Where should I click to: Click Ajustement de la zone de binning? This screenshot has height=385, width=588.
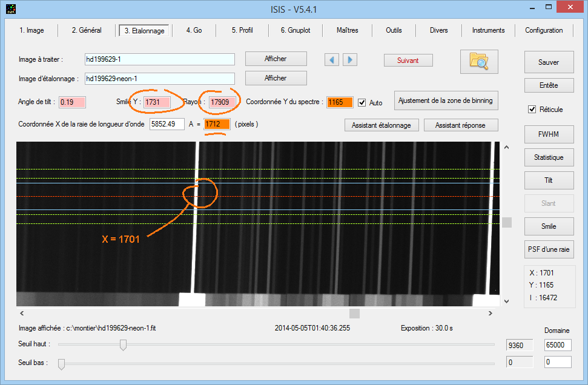(446, 100)
